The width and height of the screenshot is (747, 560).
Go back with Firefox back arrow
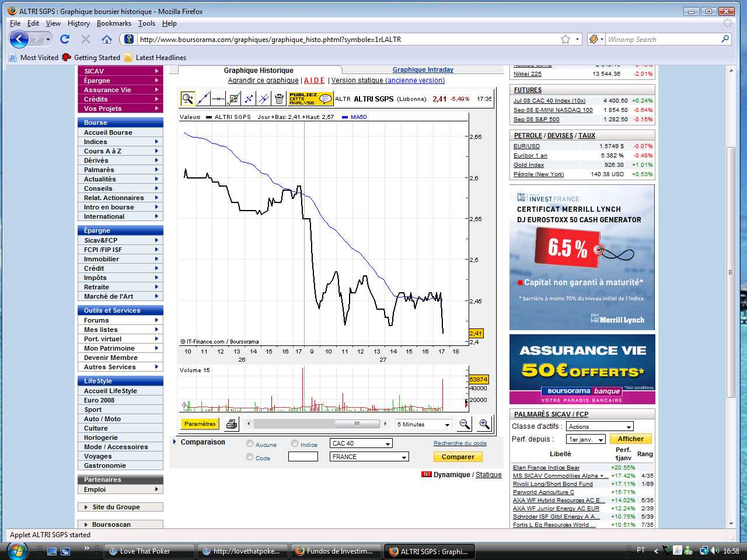pos(19,39)
